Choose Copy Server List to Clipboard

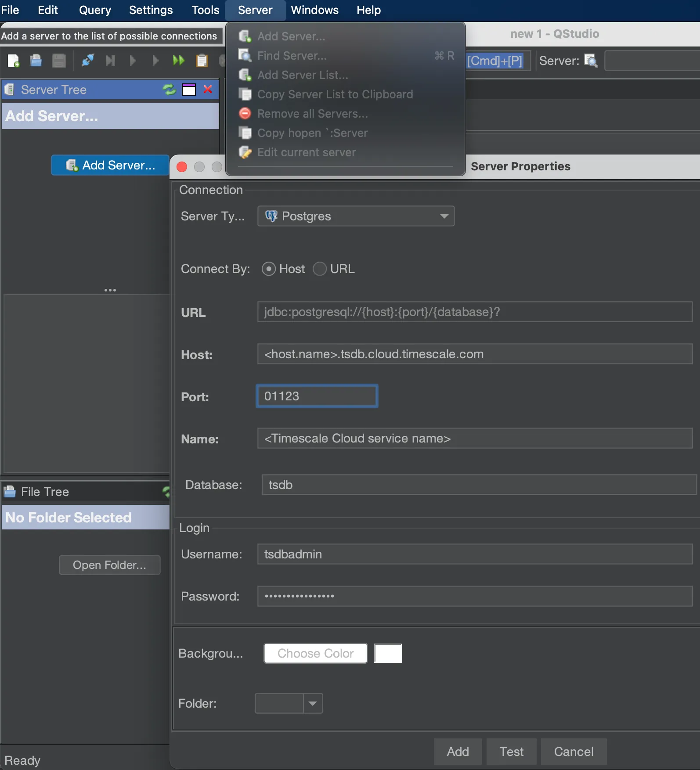[x=346, y=94]
